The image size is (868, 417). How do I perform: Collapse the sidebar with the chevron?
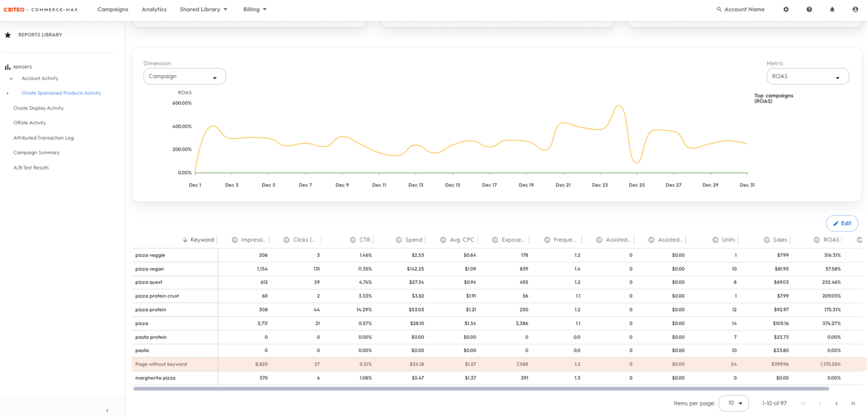coord(107,410)
